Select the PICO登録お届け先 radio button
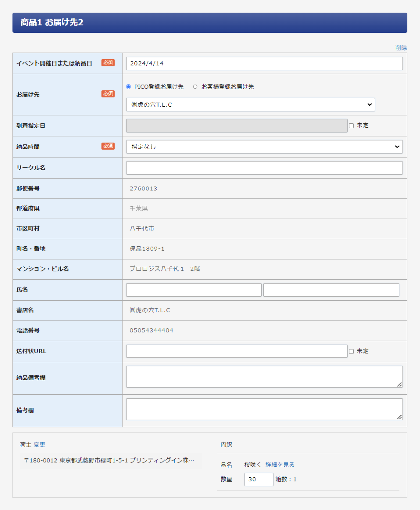Screen dimensions: 420x510 [x=128, y=87]
